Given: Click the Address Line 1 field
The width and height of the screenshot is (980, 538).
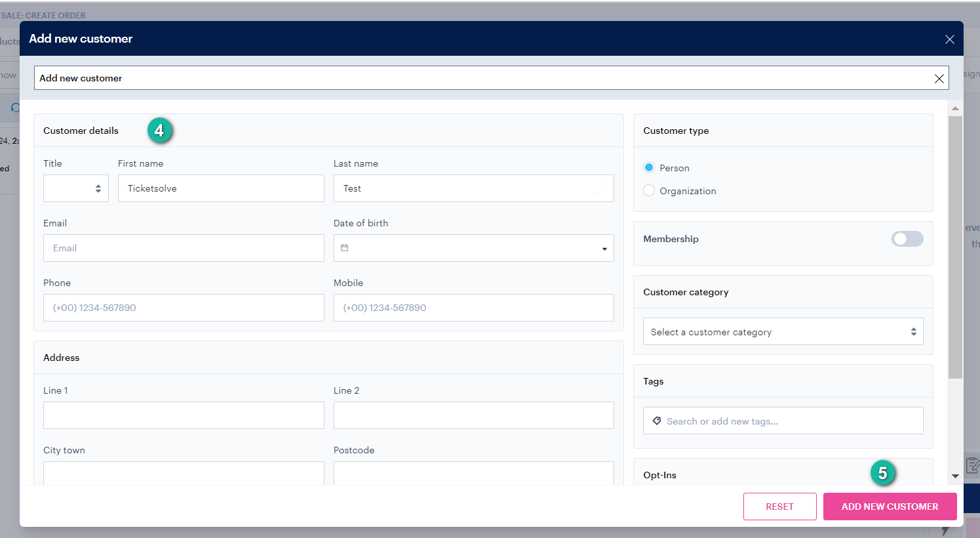Looking at the screenshot, I should pos(184,415).
